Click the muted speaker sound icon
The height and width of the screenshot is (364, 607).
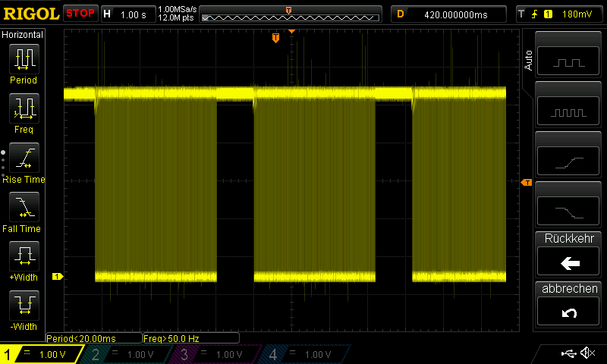click(x=587, y=353)
